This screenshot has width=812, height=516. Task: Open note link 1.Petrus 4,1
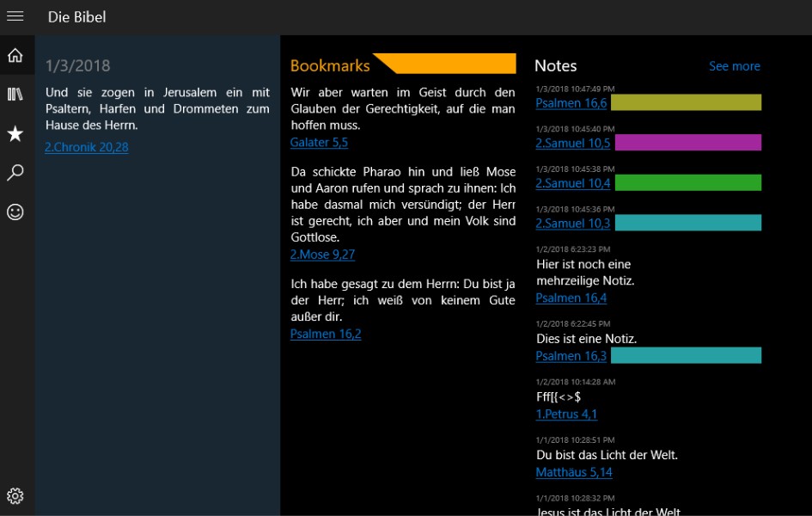pos(566,415)
